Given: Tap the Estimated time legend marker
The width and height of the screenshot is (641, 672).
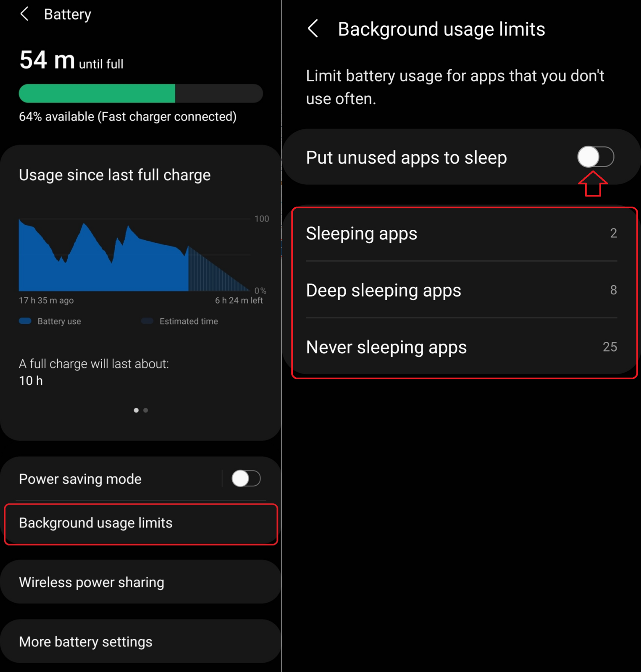Looking at the screenshot, I should (x=147, y=321).
